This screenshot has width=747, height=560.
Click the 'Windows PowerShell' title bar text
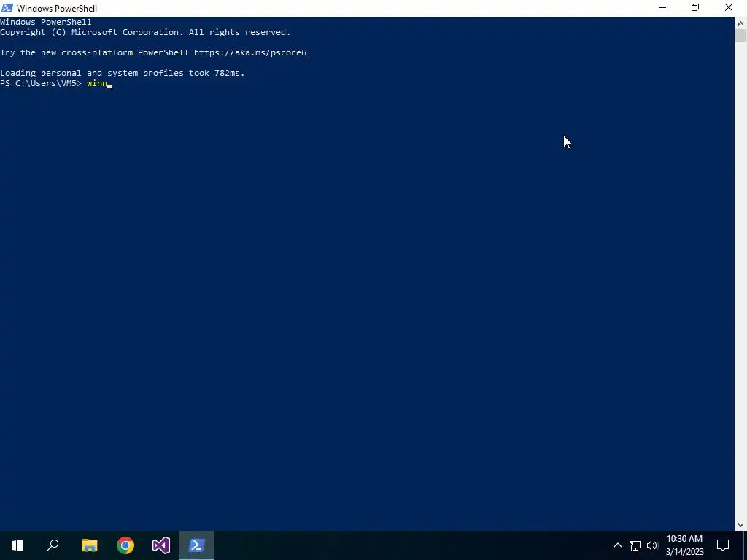(57, 9)
